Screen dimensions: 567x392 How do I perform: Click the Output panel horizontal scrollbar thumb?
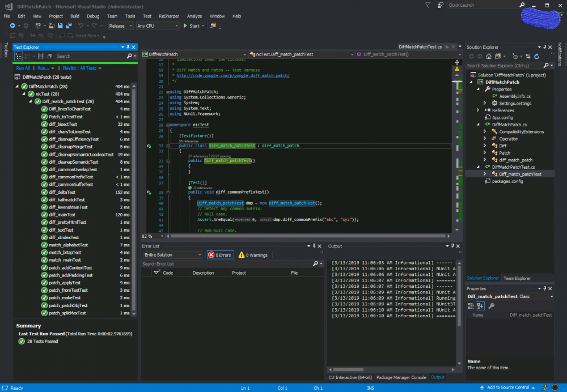348,369
